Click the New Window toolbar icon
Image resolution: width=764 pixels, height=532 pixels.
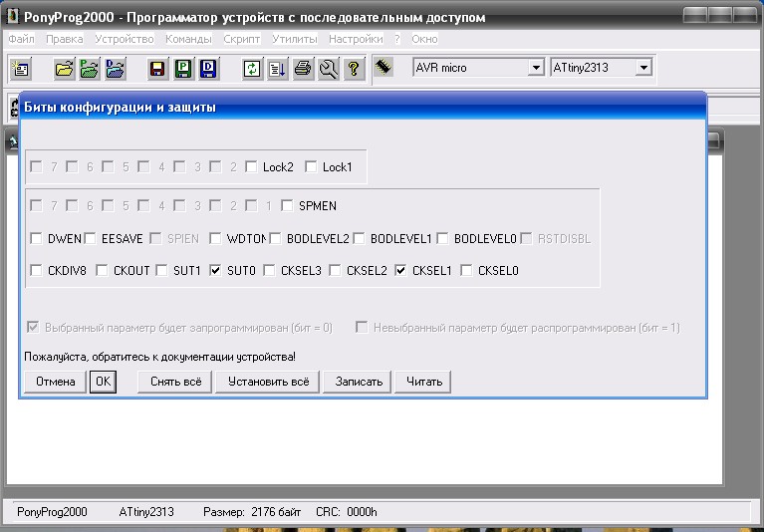pos(21,68)
